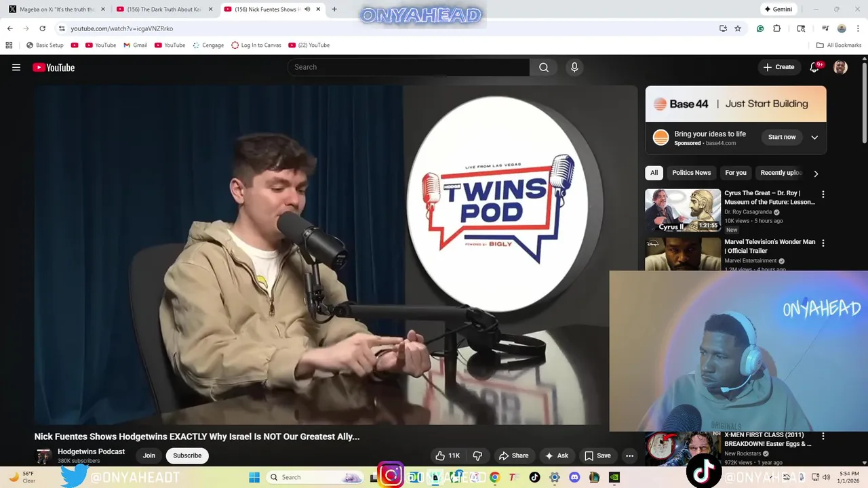Viewport: 868px width, 488px height.
Task: Open the Gemini button in Chrome
Action: point(778,9)
